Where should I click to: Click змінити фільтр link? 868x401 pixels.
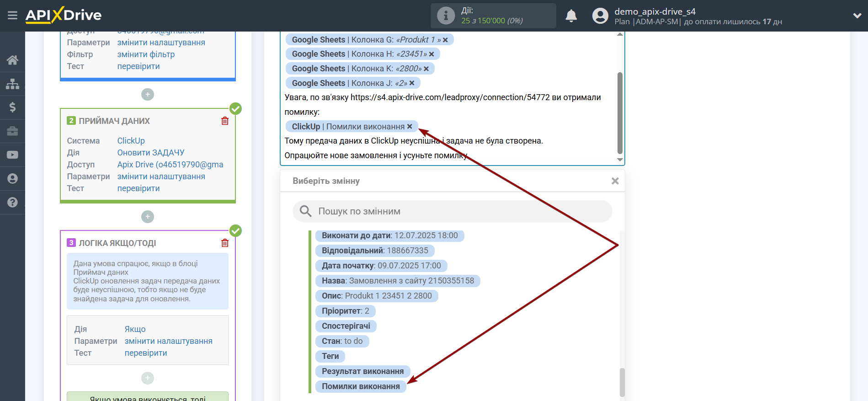pyautogui.click(x=146, y=54)
